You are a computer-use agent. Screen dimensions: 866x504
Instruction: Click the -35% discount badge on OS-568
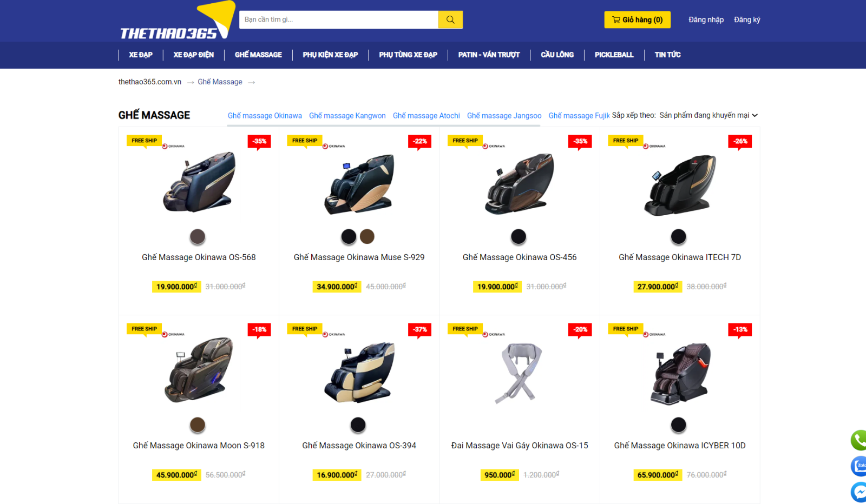[x=259, y=142]
